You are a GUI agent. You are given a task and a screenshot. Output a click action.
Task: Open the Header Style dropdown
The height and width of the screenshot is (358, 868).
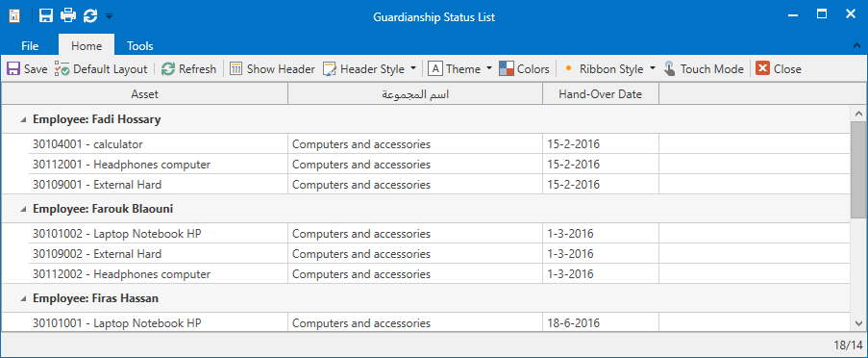coord(370,68)
